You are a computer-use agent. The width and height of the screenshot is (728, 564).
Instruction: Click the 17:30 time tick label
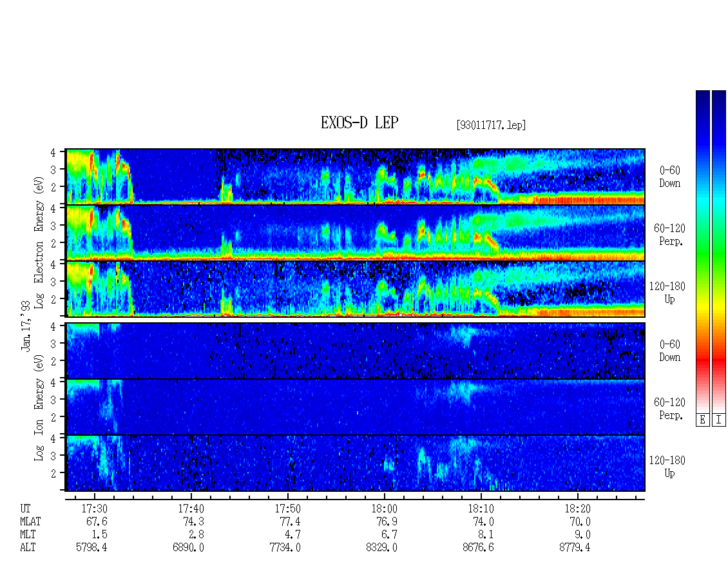[95, 509]
